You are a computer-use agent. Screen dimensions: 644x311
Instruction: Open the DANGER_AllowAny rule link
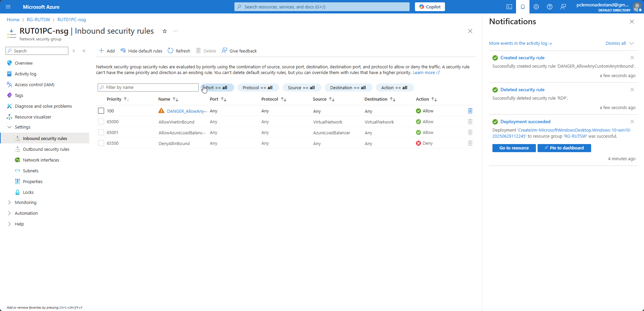point(187,111)
